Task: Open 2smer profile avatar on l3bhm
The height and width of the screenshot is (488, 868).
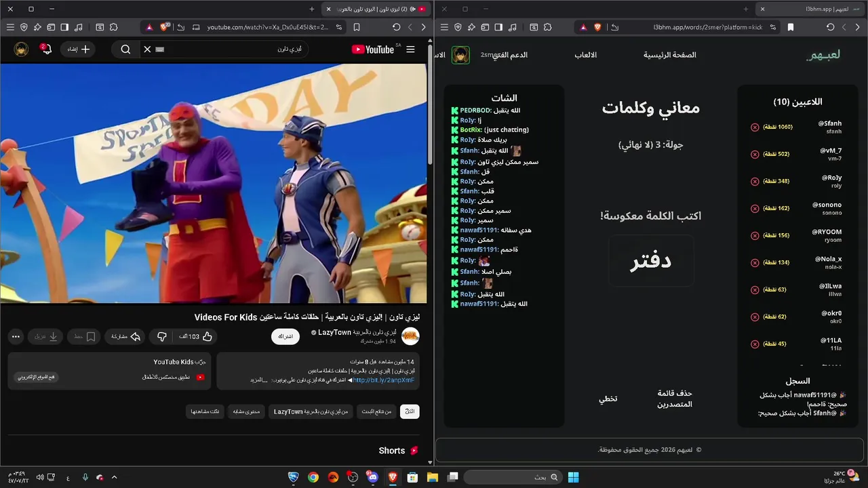Action: [460, 55]
